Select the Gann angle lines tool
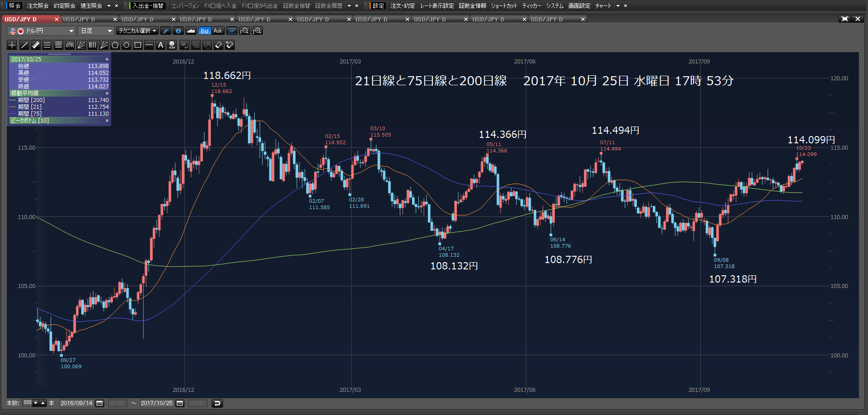868x415 pixels. point(104,45)
